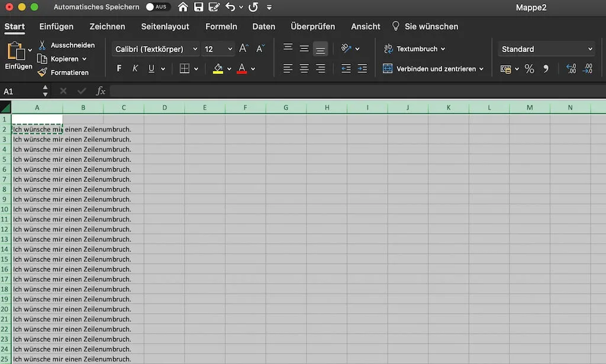The width and height of the screenshot is (606, 364).
Task: Click the Kopieren copy icon
Action: click(x=43, y=59)
